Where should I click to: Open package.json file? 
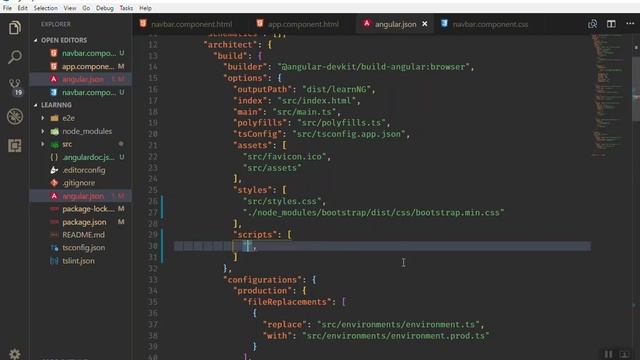(x=81, y=222)
